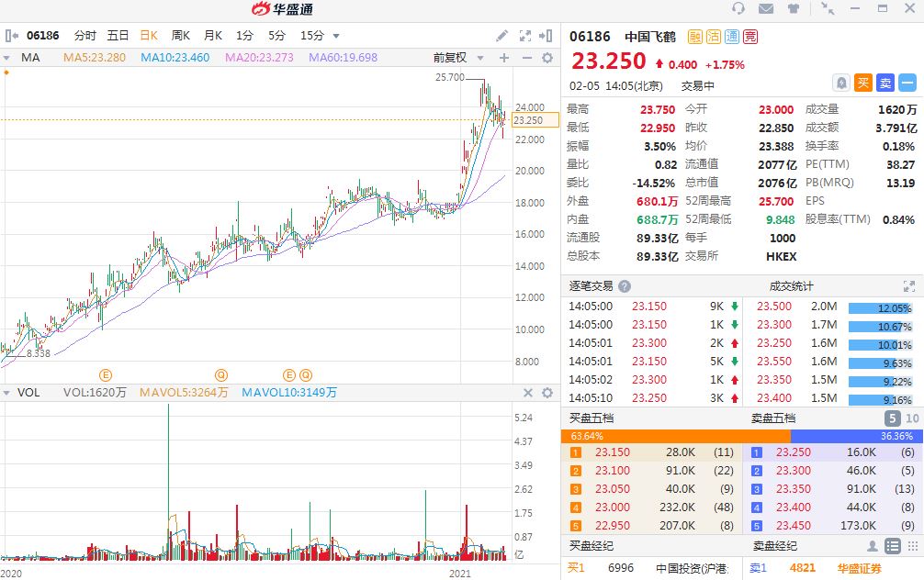This screenshot has height=580, width=924.
Task: Click the orange 63.64% bid ratio bar
Action: pos(676,436)
